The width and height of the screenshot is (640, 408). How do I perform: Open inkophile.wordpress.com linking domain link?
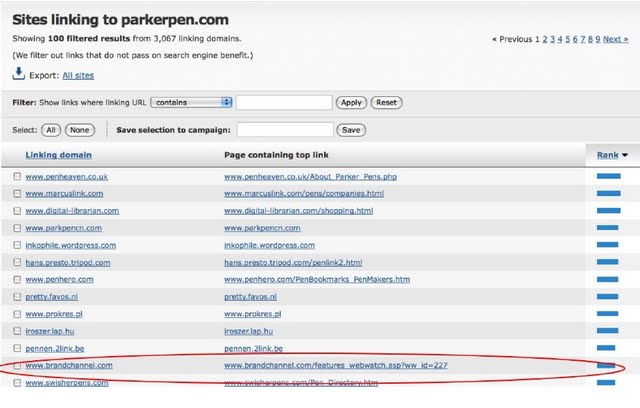tap(71, 245)
